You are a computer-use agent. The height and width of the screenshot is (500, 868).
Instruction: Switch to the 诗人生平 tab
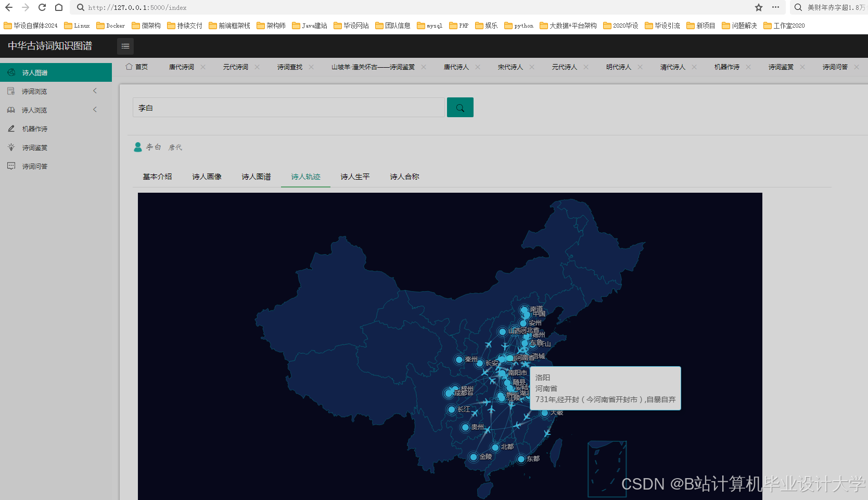pyautogui.click(x=354, y=177)
